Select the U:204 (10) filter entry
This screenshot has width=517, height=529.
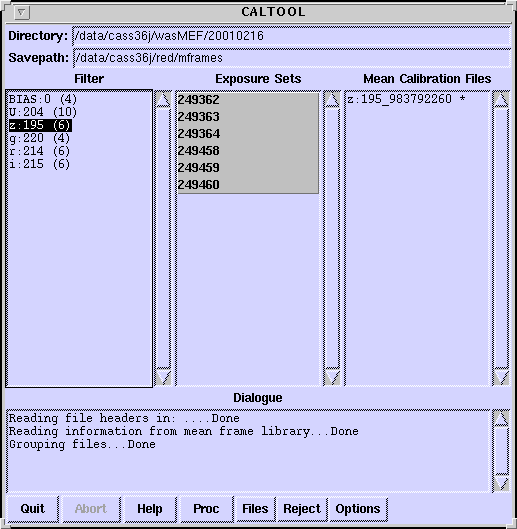click(x=43, y=112)
